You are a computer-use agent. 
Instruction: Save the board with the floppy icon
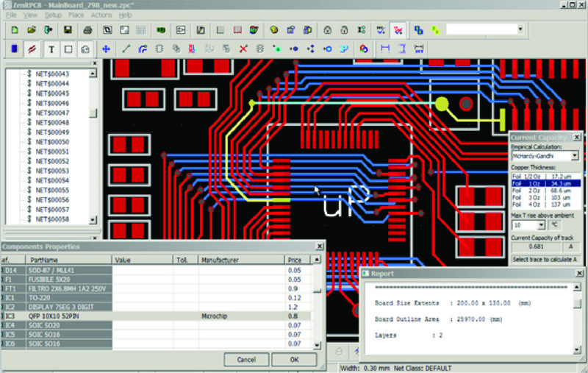(x=68, y=30)
